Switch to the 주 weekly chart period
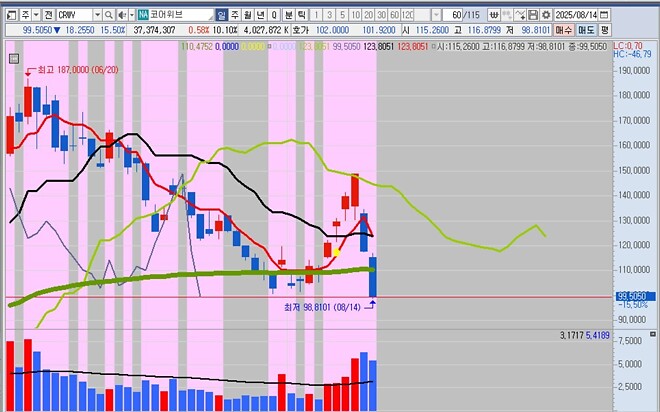This screenshot has width=660, height=412. point(235,15)
